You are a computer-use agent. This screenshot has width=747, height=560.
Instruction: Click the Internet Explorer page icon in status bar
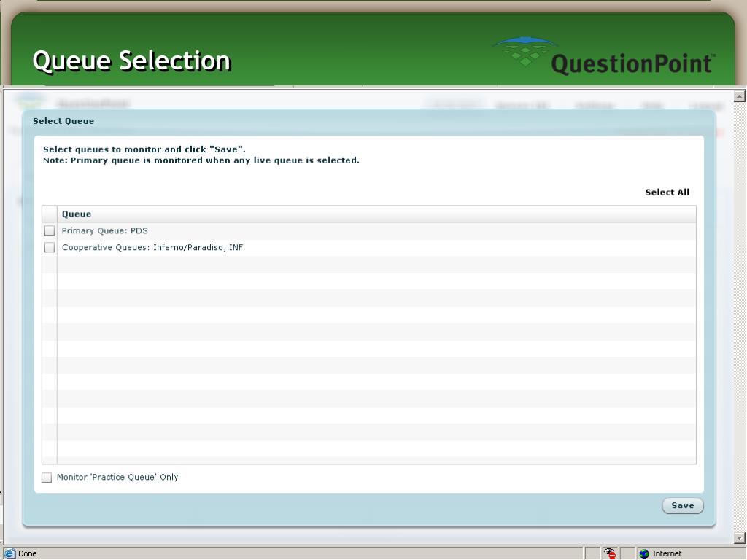(9, 553)
